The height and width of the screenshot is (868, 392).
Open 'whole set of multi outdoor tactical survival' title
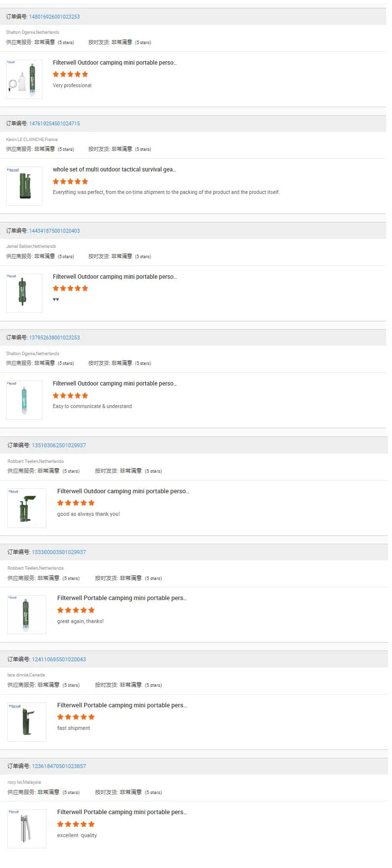[114, 169]
